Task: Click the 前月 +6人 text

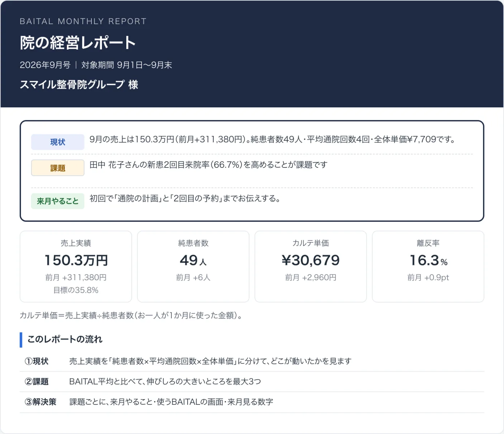Action: tap(193, 277)
